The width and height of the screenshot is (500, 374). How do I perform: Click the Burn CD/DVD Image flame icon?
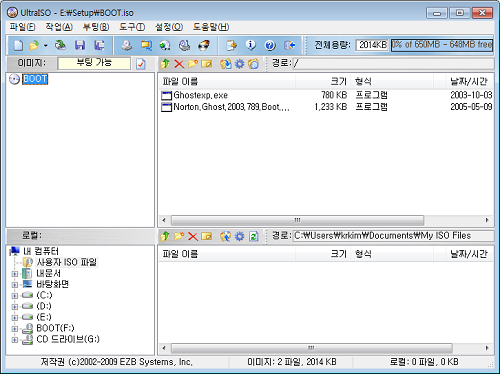(204, 45)
